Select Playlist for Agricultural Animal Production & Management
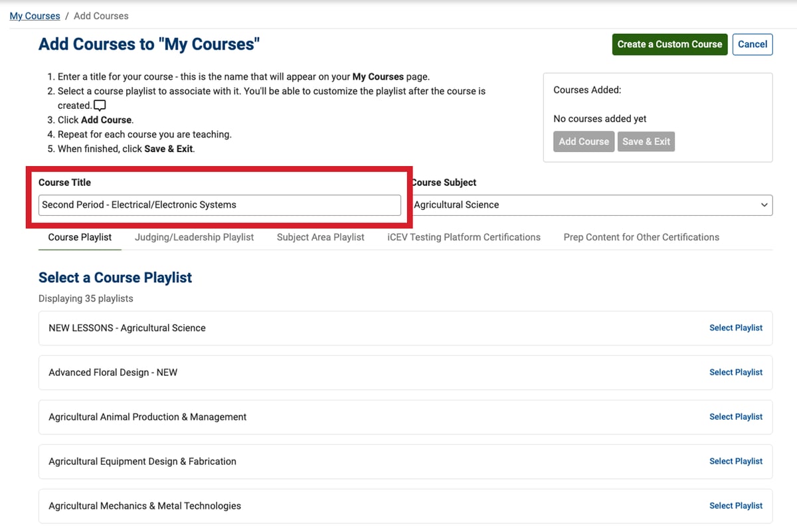 (x=735, y=417)
